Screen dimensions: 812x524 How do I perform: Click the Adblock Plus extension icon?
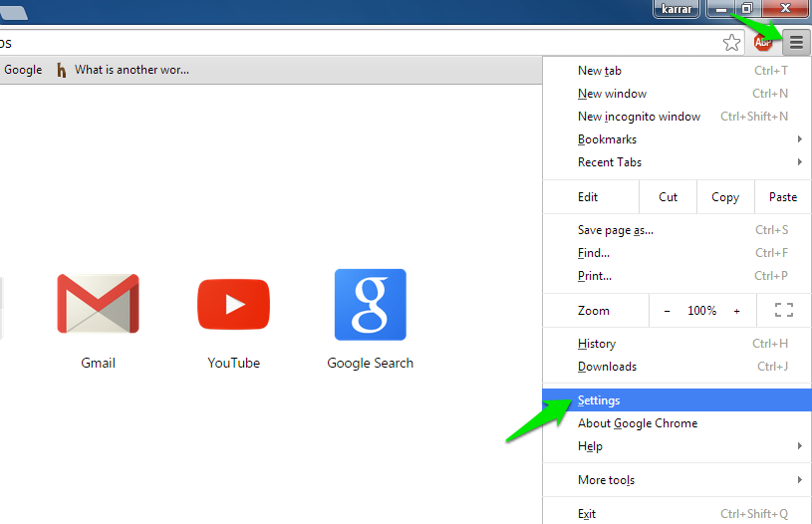tap(763, 43)
